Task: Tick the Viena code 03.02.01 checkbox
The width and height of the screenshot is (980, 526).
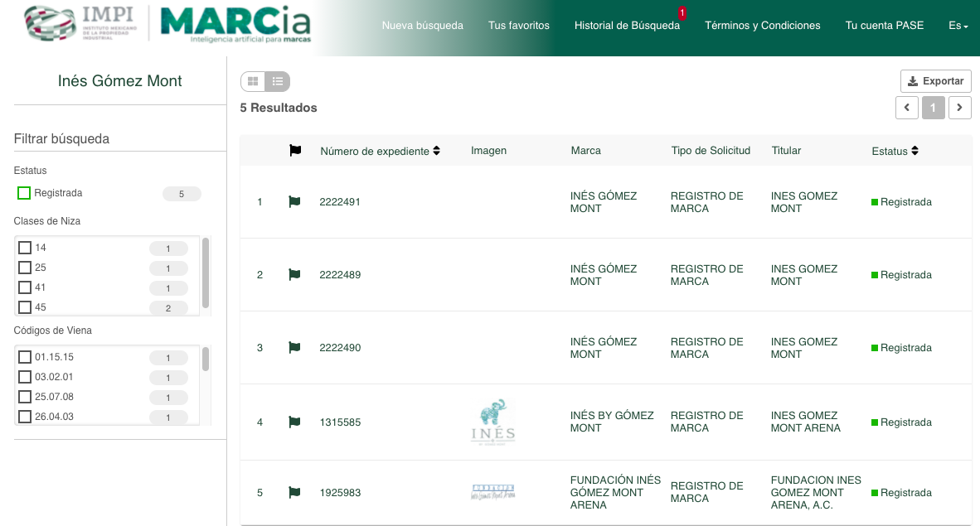Action: (25, 378)
